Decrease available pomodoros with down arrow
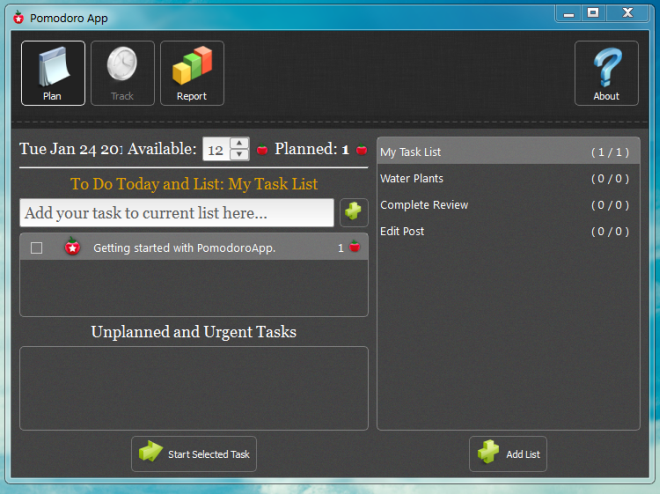 pyautogui.click(x=239, y=154)
